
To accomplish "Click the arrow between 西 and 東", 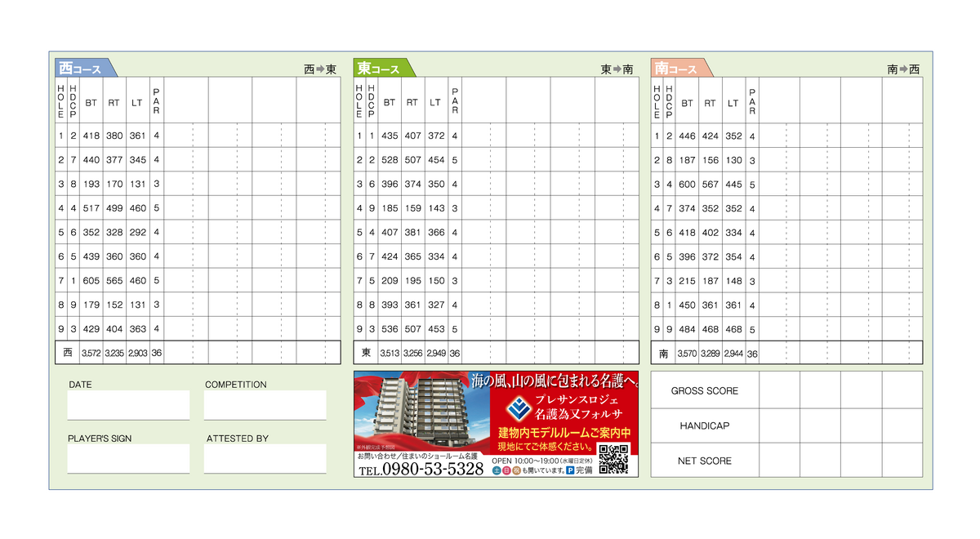I will [320, 69].
